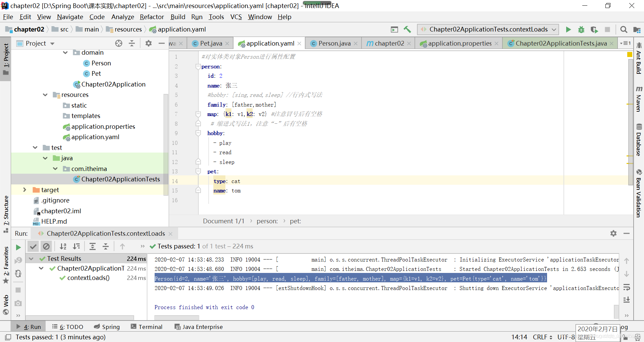Image resolution: width=644 pixels, height=342 pixels.
Task: Expand the target folder in tree
Action: click(x=24, y=190)
